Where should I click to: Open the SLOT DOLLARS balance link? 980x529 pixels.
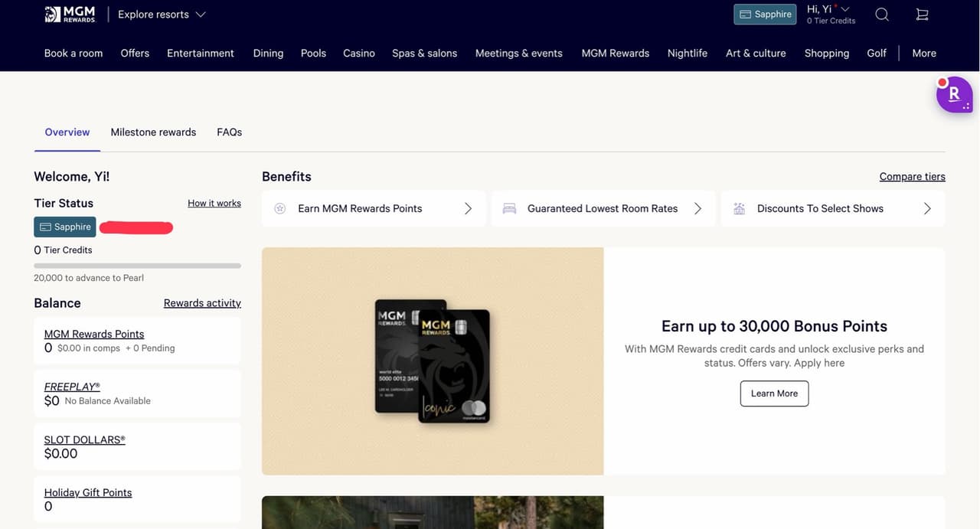pyautogui.click(x=84, y=439)
